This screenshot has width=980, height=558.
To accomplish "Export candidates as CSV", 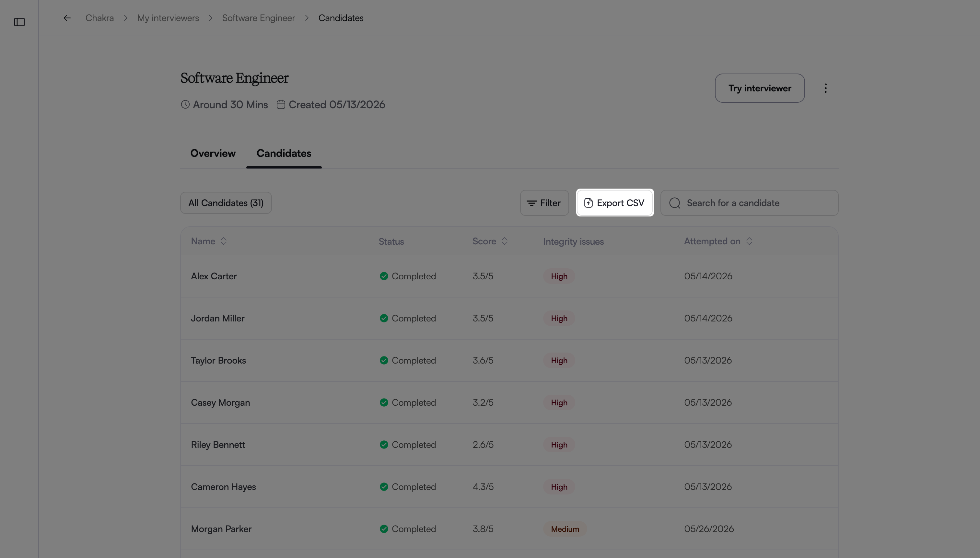I will (x=614, y=203).
